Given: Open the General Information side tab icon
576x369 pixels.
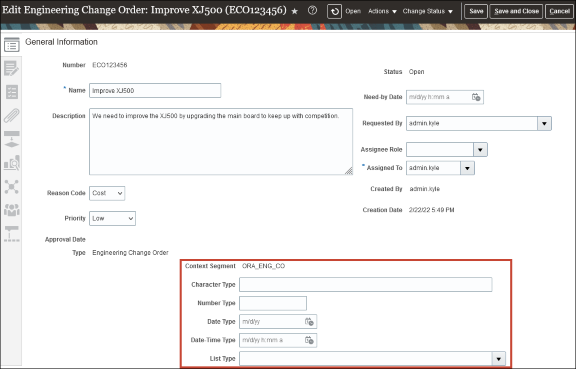Looking at the screenshot, I should coord(12,46).
